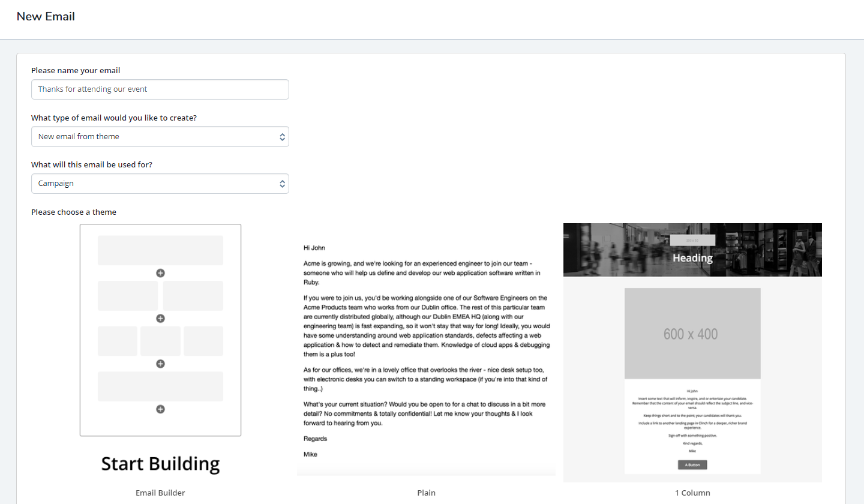Click left block of two-column layout row

coord(128,296)
